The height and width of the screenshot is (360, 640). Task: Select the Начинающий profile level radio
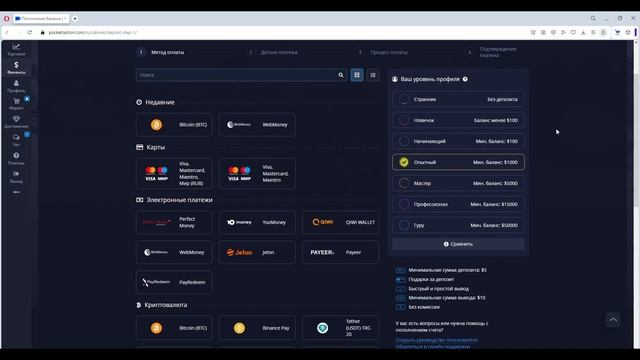point(404,141)
